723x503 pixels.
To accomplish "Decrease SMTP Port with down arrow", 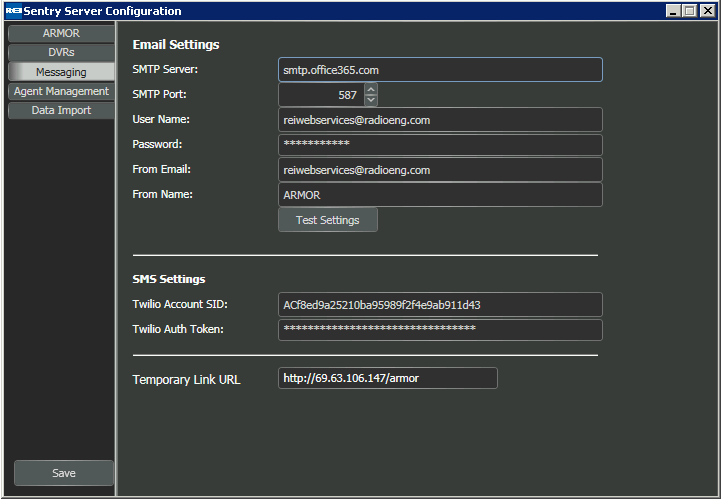I will [x=371, y=101].
